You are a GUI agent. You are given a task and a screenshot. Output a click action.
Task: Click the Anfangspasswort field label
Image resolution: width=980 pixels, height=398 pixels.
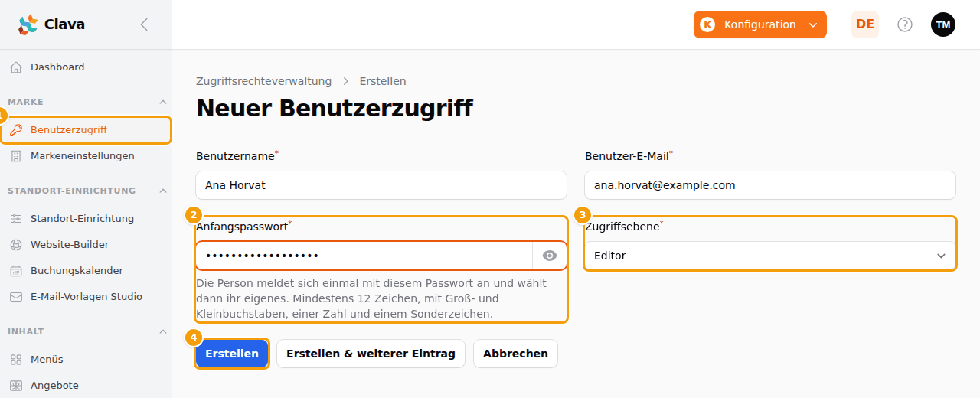(x=242, y=227)
